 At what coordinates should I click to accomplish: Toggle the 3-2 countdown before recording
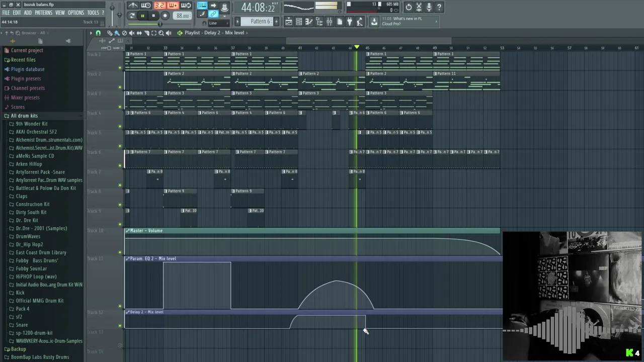[160, 6]
